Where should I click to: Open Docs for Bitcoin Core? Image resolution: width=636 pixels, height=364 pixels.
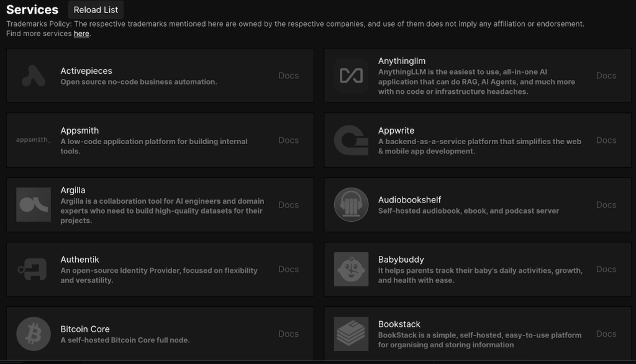[x=288, y=334]
